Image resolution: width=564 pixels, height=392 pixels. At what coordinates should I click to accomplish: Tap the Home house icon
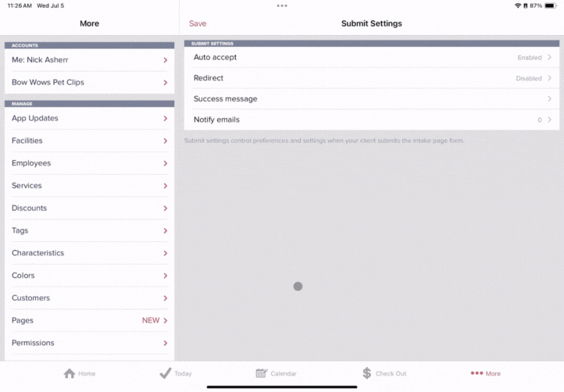click(x=70, y=373)
